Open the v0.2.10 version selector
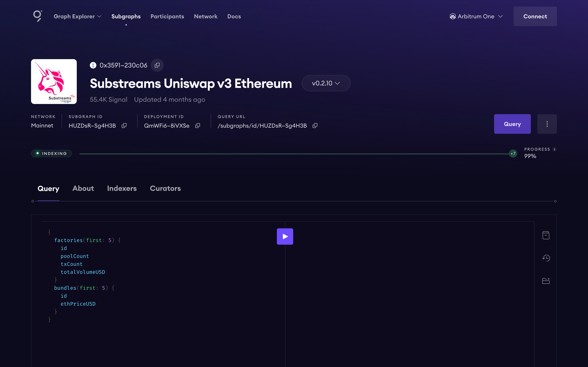Image resolution: width=588 pixels, height=367 pixels. point(326,83)
